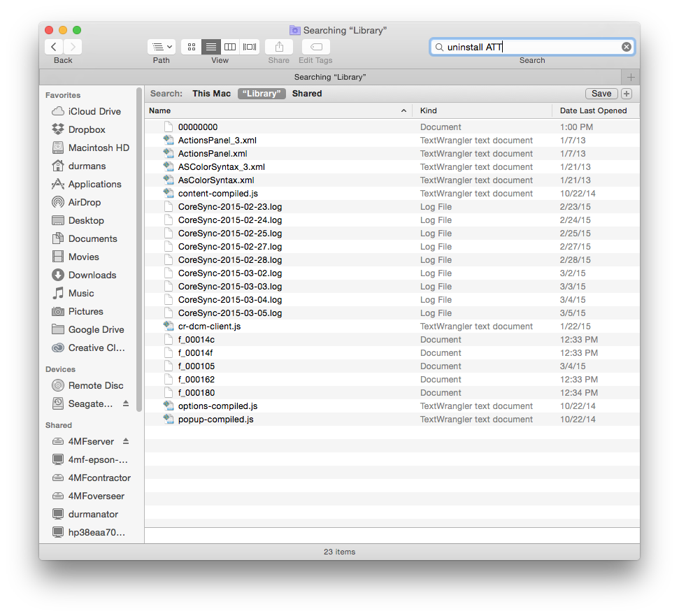Sort by the Kind column header
This screenshot has height=616, width=679.
click(482, 110)
